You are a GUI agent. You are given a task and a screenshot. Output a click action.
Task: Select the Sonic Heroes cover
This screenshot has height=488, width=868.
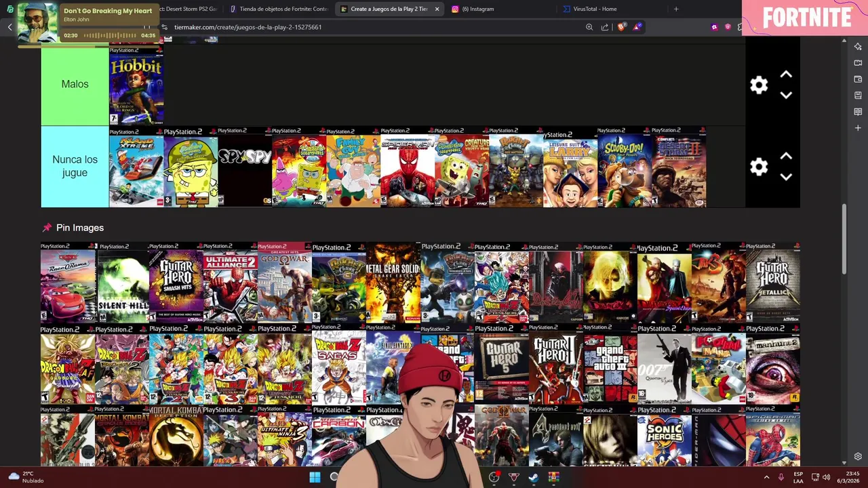pos(665,436)
